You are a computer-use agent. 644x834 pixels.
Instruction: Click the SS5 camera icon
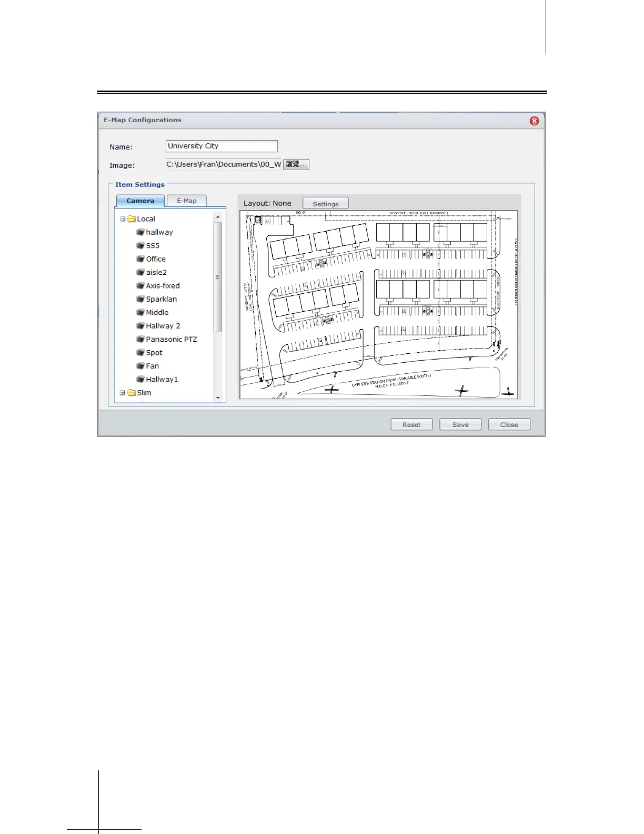[140, 245]
